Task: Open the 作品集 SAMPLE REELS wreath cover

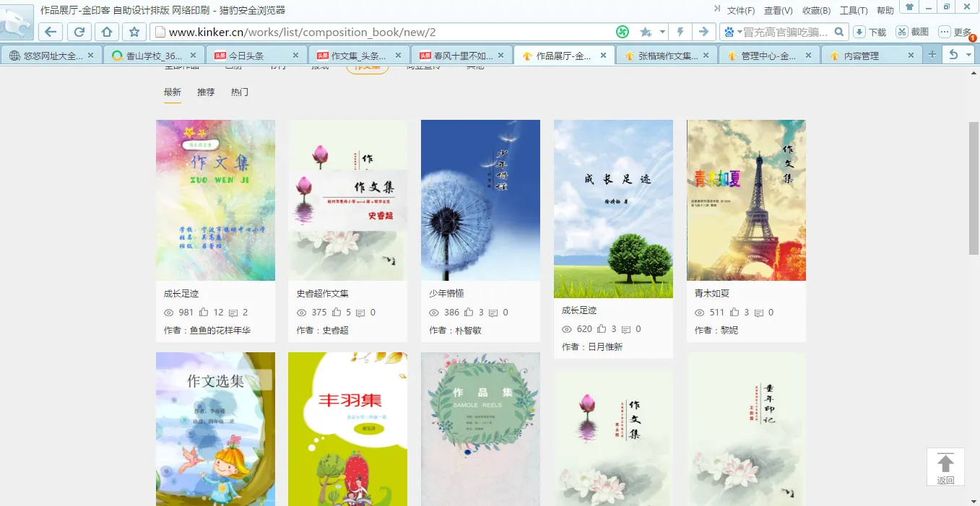Action: (480, 429)
